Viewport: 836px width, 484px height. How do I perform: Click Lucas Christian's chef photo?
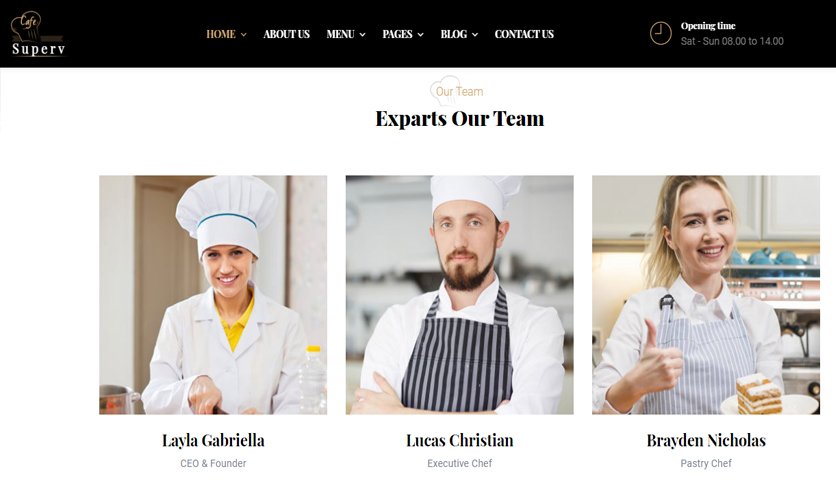[x=460, y=295]
